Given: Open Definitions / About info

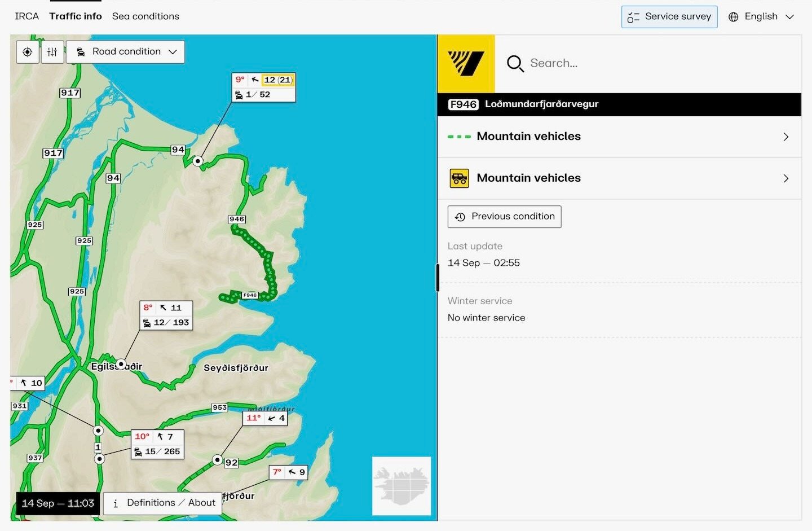Looking at the screenshot, I should [x=162, y=503].
